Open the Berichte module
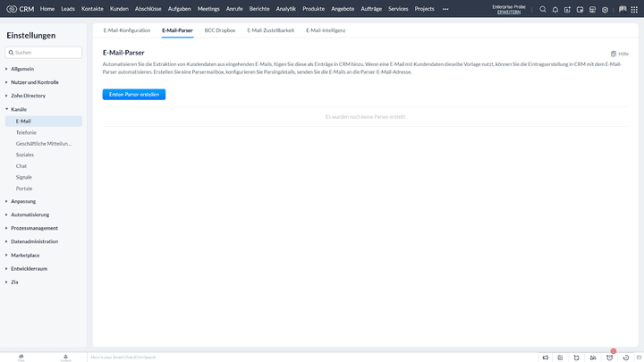The image size is (644, 362). [259, 9]
